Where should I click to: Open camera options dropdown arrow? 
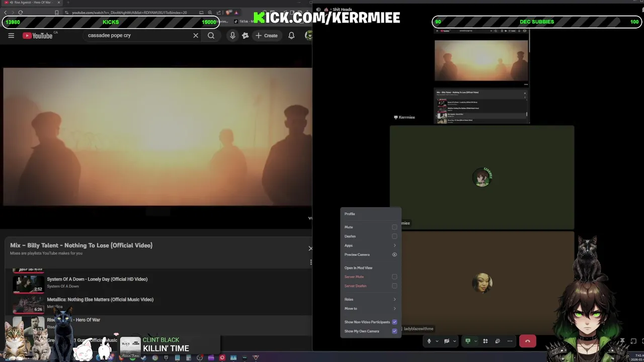tap(454, 341)
